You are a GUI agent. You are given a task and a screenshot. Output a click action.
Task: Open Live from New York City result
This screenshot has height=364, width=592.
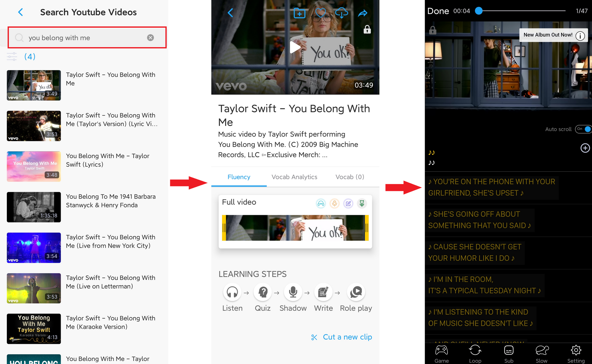(84, 247)
